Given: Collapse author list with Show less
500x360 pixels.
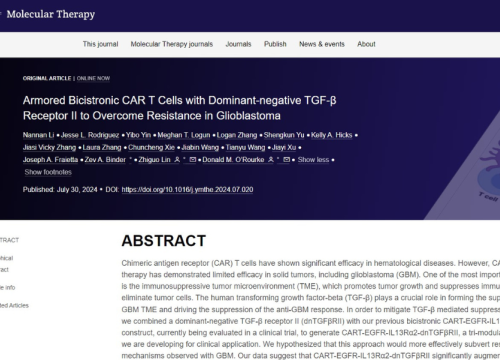Looking at the screenshot, I should (x=313, y=160).
